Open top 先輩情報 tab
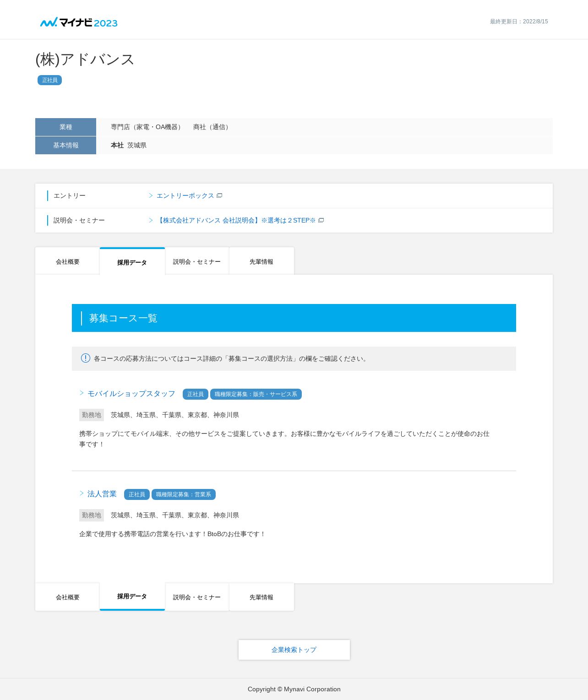Image resolution: width=588 pixels, height=700 pixels. (x=261, y=261)
